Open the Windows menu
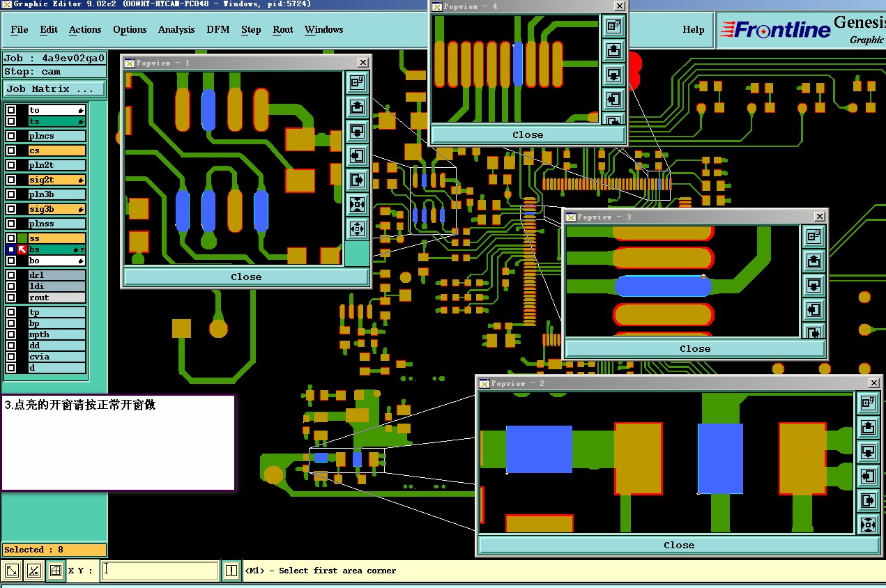This screenshot has height=588, width=886. [323, 29]
